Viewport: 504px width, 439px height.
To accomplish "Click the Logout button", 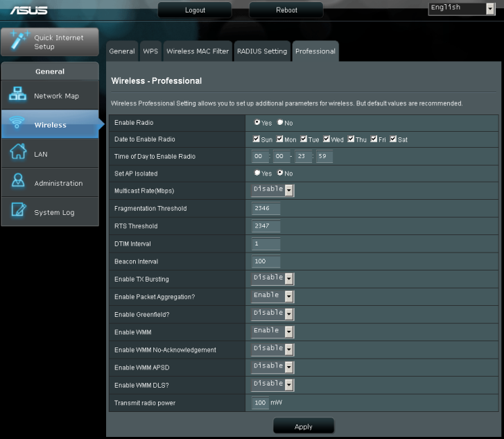I will coord(195,10).
